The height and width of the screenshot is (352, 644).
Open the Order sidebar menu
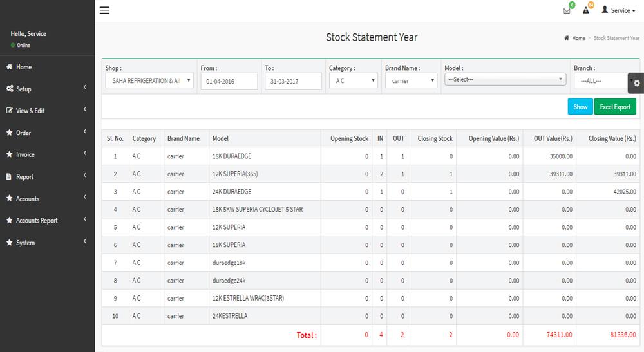coord(47,133)
